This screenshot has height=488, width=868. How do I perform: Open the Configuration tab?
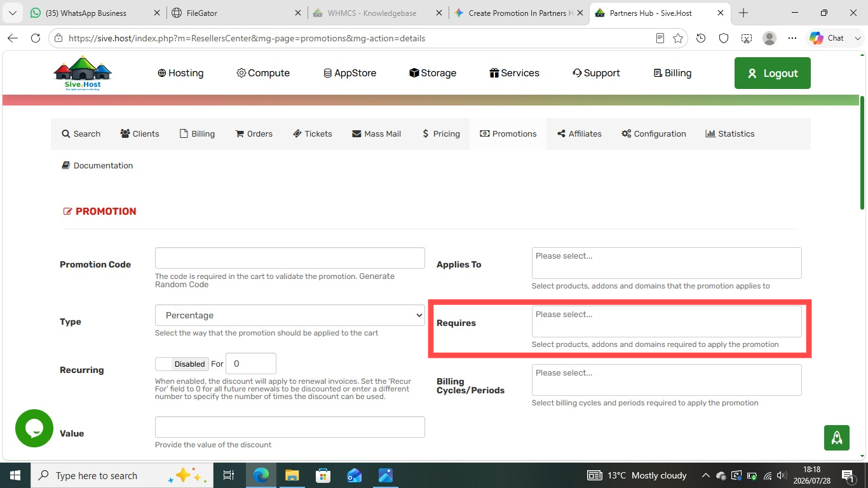653,134
